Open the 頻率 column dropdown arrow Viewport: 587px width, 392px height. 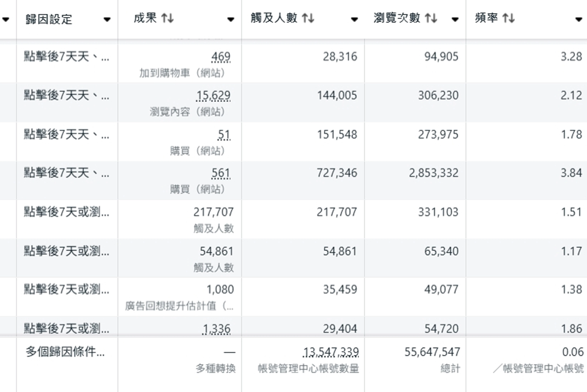tap(579, 19)
